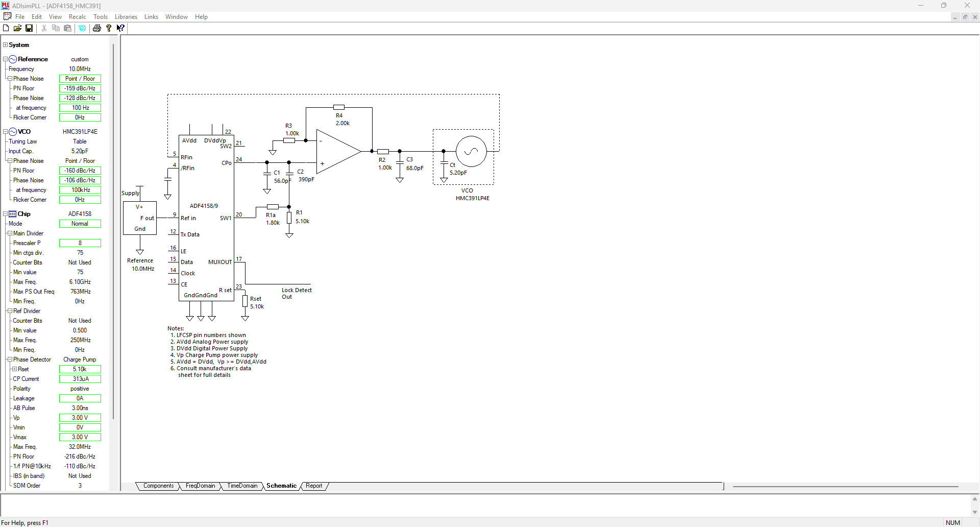Click the document icon beside File menu
Image resolution: width=980 pixels, height=527 pixels.
[x=7, y=16]
